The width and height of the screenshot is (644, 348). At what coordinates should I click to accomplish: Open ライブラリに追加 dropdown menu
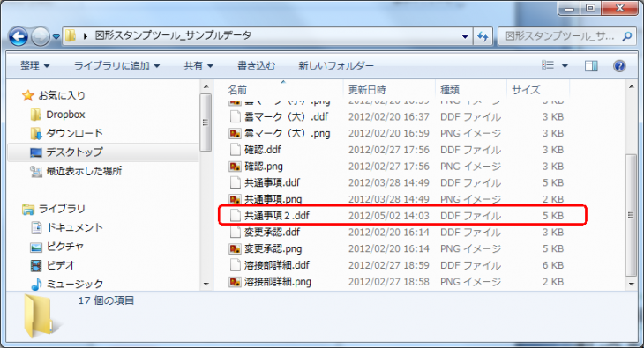click(x=116, y=66)
